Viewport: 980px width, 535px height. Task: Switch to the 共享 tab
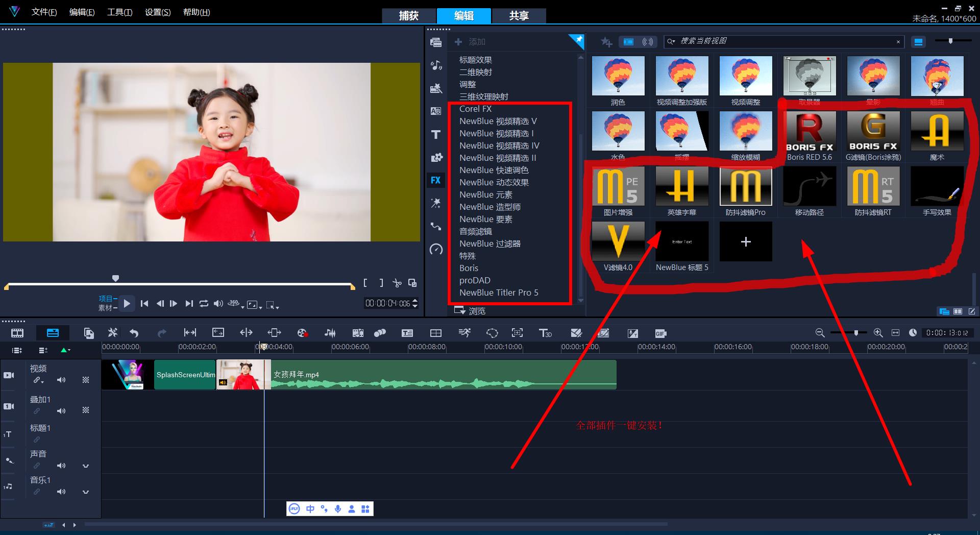pyautogui.click(x=519, y=16)
